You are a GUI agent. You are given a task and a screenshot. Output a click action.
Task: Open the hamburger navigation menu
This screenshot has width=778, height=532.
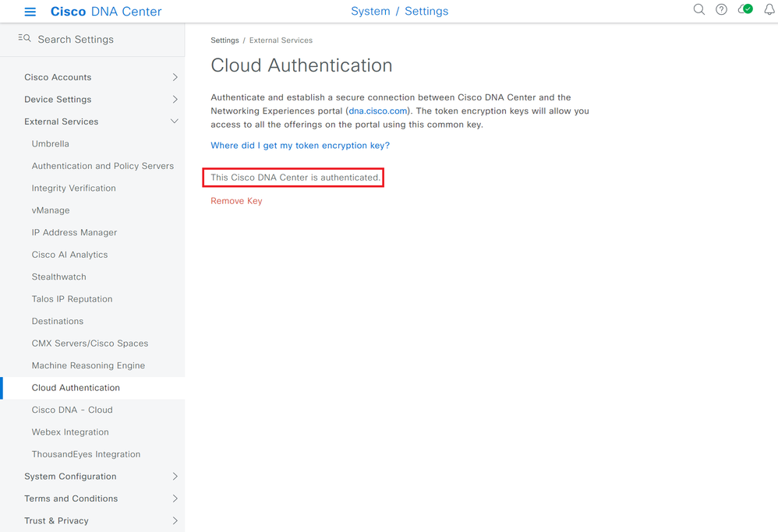(30, 12)
